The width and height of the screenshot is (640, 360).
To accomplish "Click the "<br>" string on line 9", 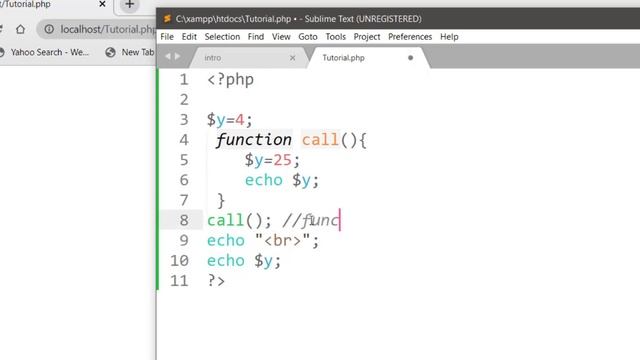I will click(282, 240).
